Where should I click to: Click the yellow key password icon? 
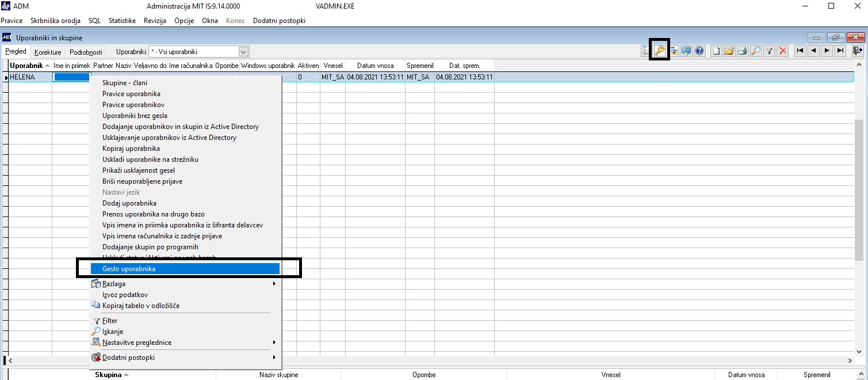click(x=659, y=51)
